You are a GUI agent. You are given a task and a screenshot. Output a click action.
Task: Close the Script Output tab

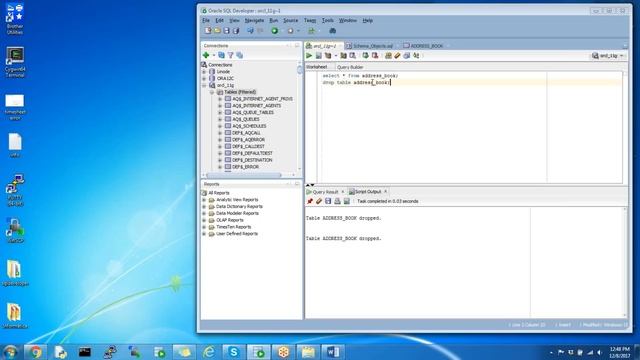click(x=385, y=191)
